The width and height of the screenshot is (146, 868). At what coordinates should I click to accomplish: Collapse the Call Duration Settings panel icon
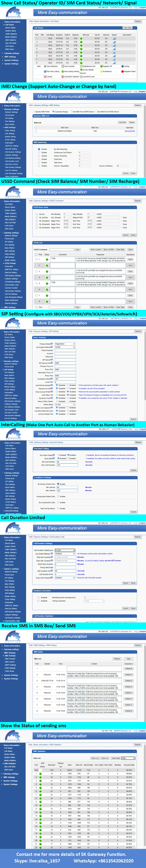pos(135,544)
